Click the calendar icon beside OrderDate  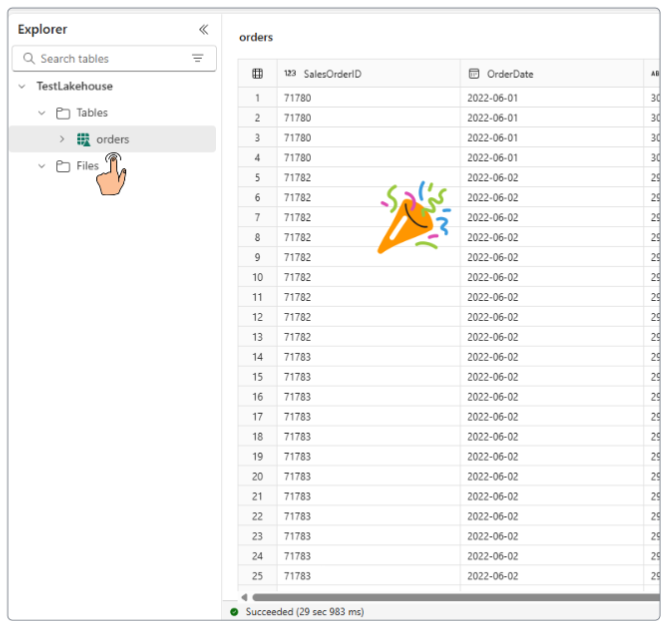click(x=473, y=74)
